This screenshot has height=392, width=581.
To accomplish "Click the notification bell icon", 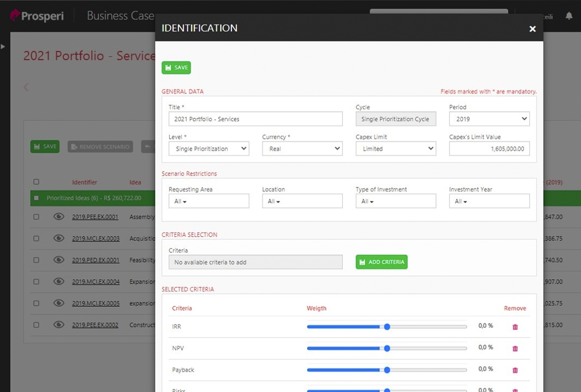I will pyautogui.click(x=569, y=16).
